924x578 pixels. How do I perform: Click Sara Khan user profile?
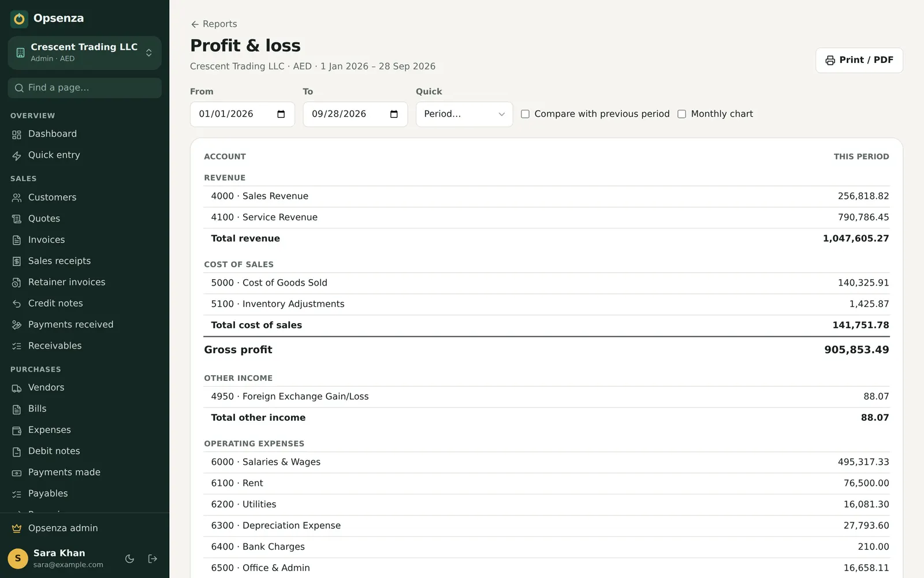pyautogui.click(x=58, y=558)
